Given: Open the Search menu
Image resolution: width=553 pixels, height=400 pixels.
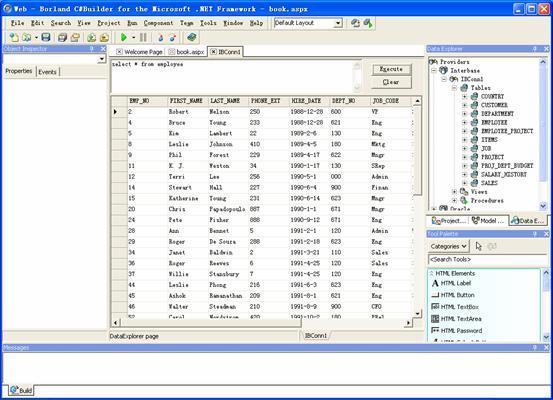Looking at the screenshot, I should pos(61,23).
